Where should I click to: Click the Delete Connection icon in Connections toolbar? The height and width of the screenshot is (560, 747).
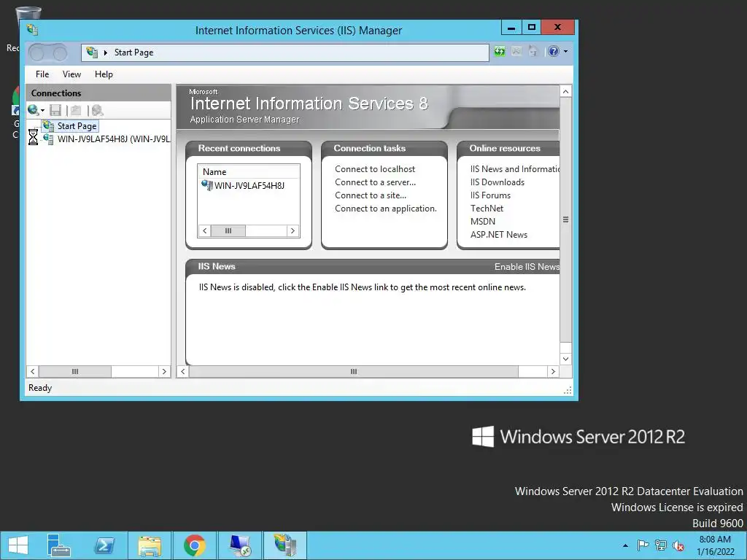[x=97, y=111]
